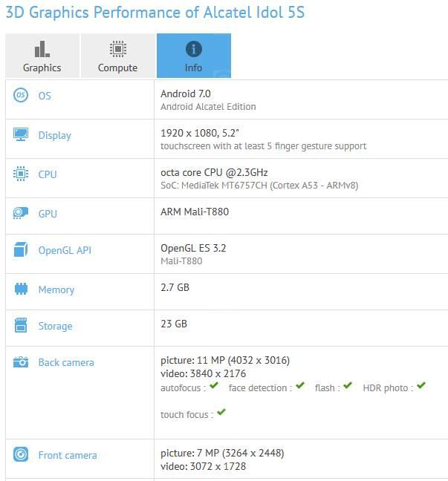Click the Display monitor icon

click(21, 134)
